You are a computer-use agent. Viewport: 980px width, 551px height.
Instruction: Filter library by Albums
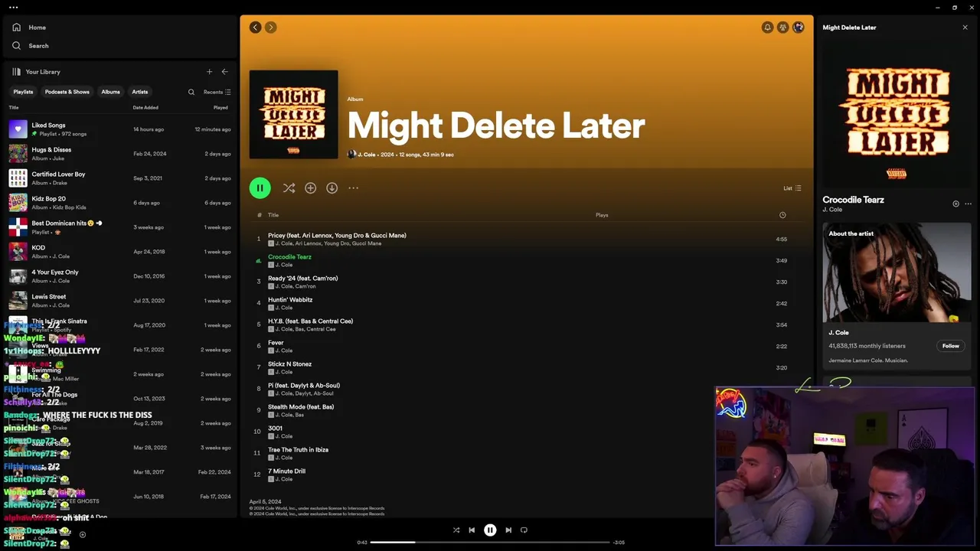pyautogui.click(x=111, y=92)
